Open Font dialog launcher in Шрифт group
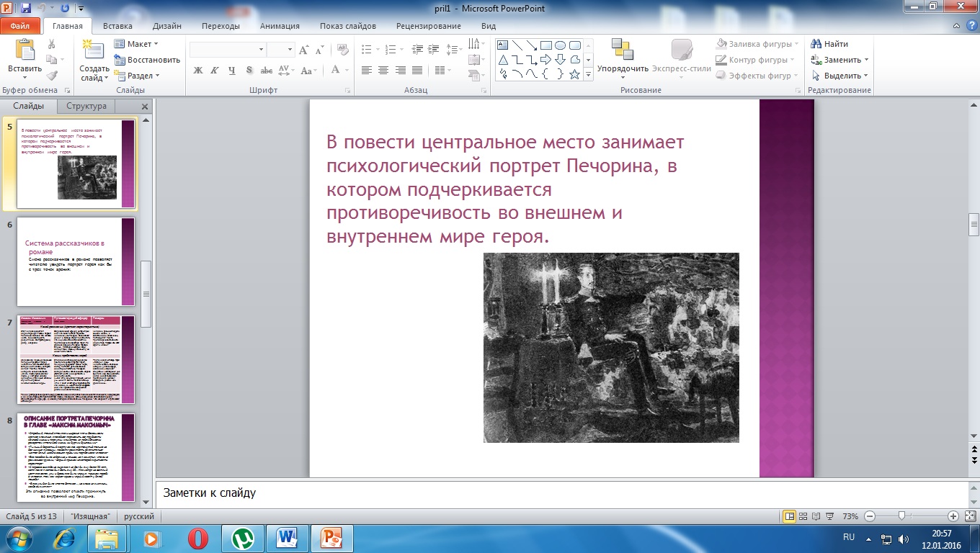The image size is (980, 553). tap(347, 91)
